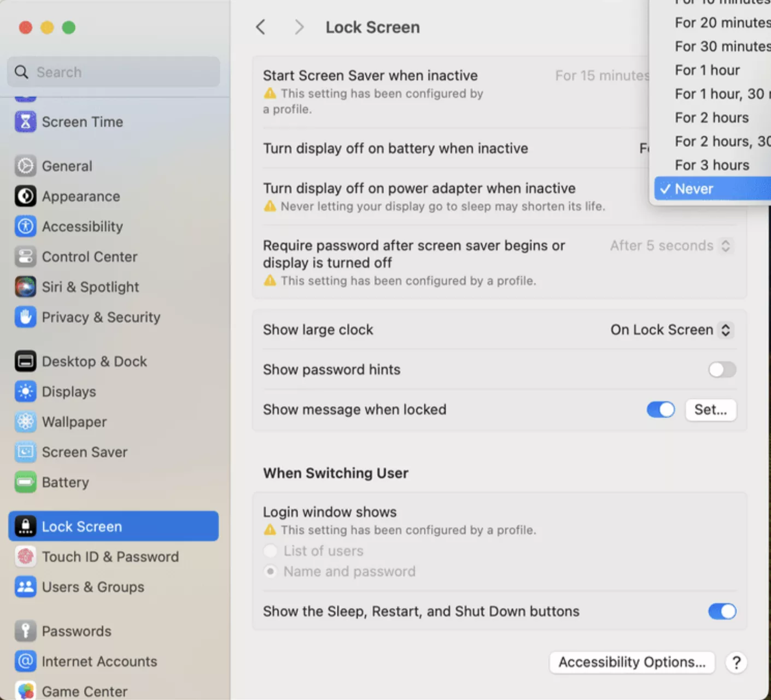Click the Appearance icon in sidebar
Viewport: 771px width, 700px height.
[x=25, y=196]
